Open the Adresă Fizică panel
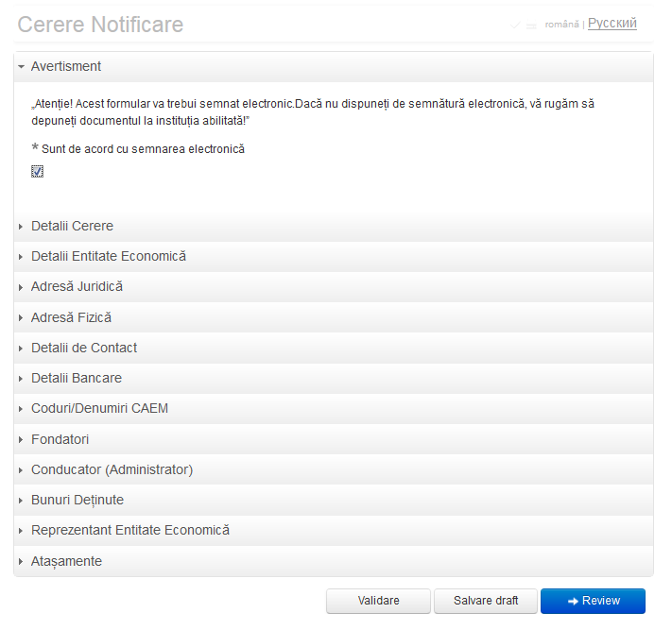Screen dimensions: 672x630 coord(71,317)
